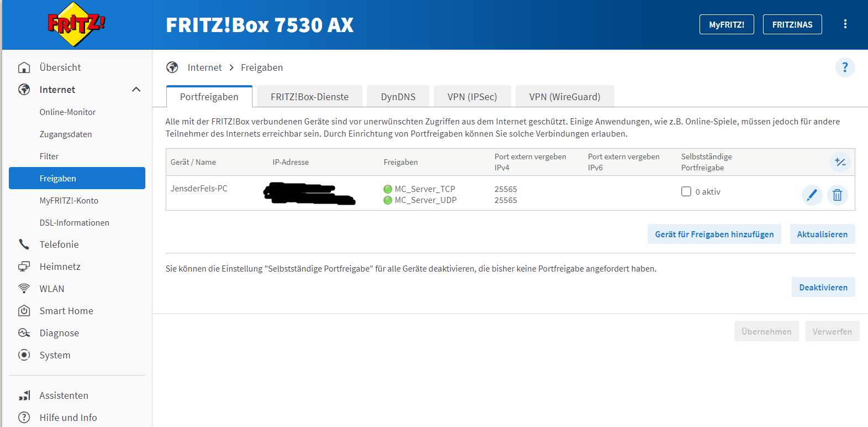The height and width of the screenshot is (427, 868).
Task: Click the Diagnose pulse icon
Action: [24, 333]
